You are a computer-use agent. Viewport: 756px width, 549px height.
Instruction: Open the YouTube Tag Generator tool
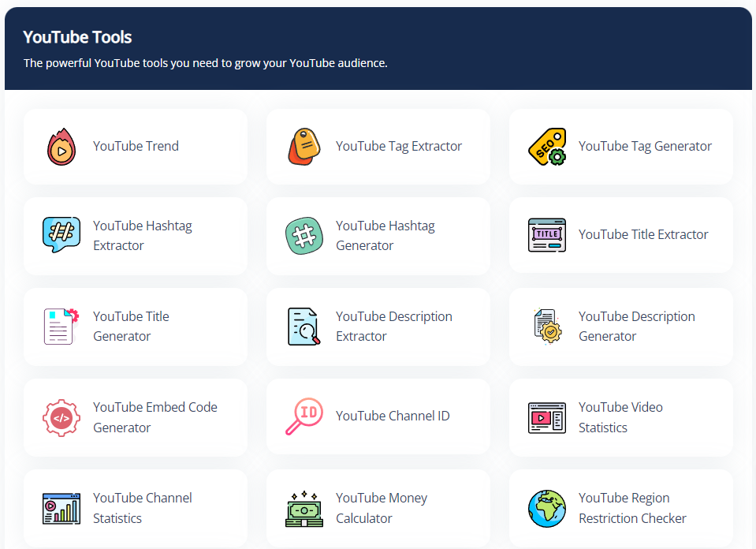click(x=645, y=146)
